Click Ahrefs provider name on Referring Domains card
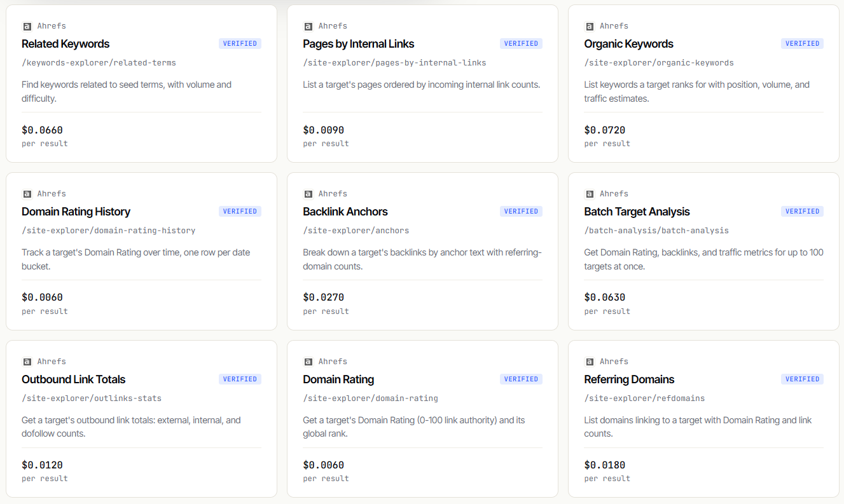The image size is (844, 504). tap(614, 362)
